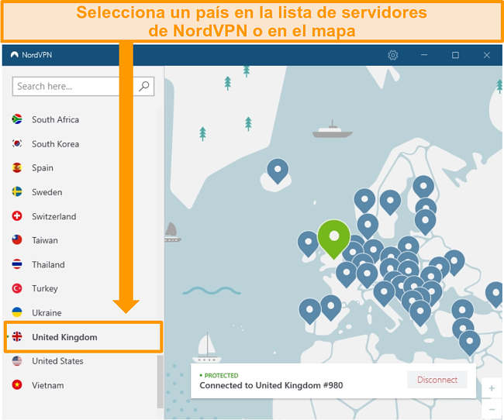Click the France map pin
This screenshot has width=504, height=420.
346,274
